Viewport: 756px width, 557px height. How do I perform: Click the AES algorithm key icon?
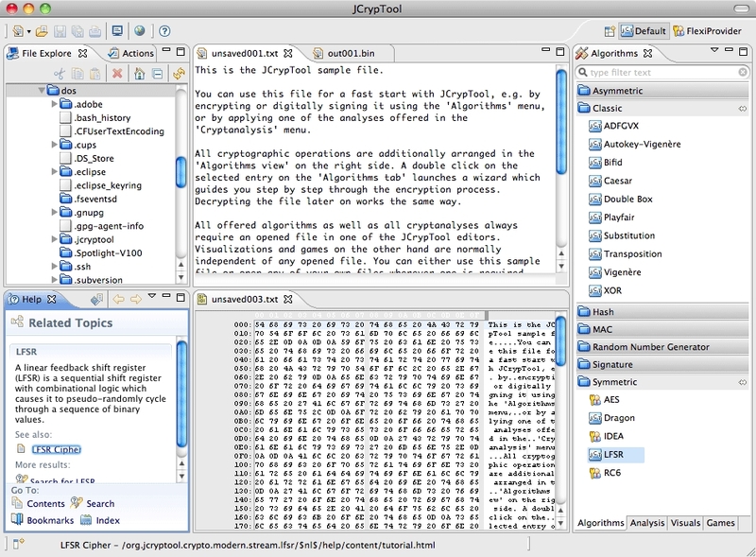(x=595, y=400)
